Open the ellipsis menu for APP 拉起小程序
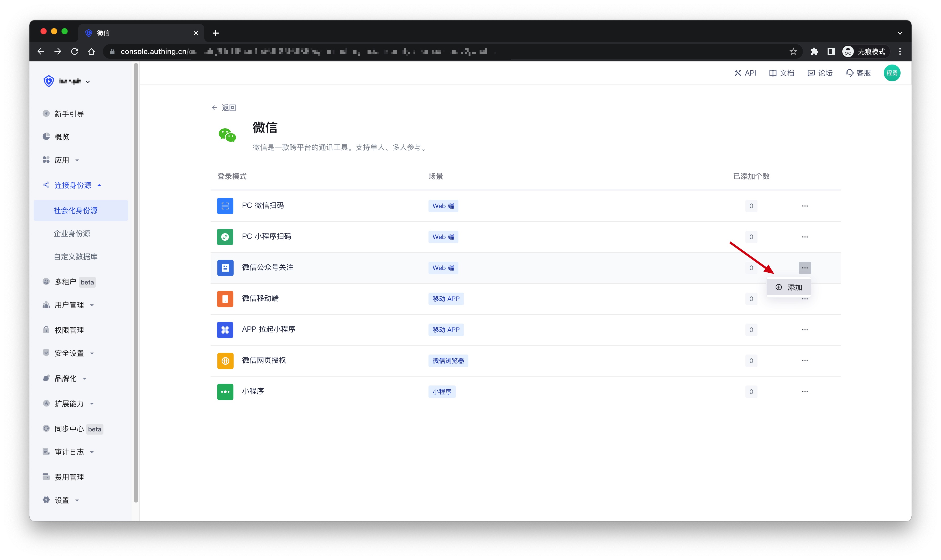941x560 pixels. [805, 329]
